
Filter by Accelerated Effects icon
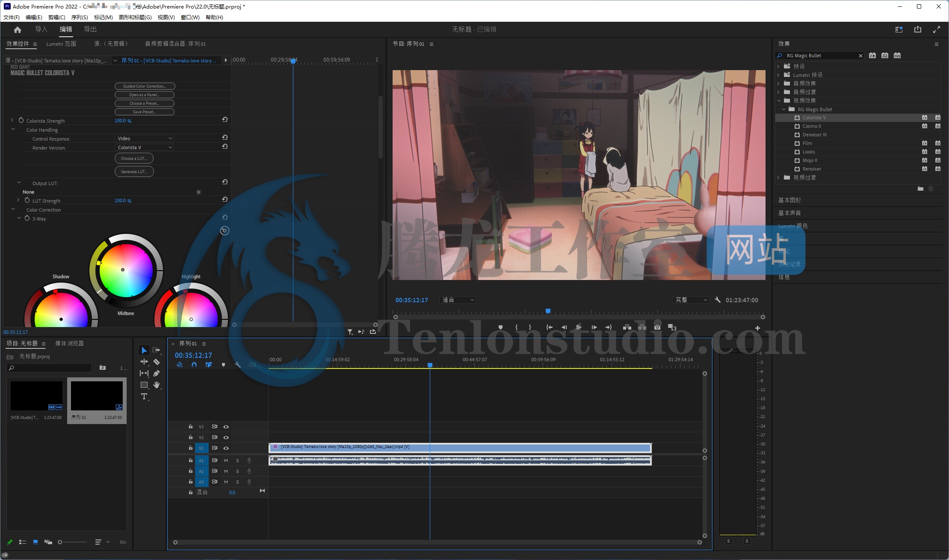tap(872, 56)
